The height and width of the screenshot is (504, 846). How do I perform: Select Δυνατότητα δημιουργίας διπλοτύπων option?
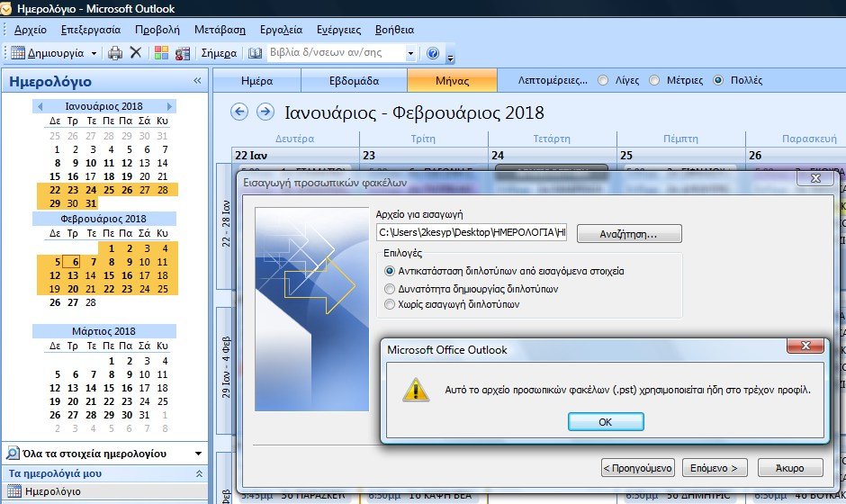(389, 289)
